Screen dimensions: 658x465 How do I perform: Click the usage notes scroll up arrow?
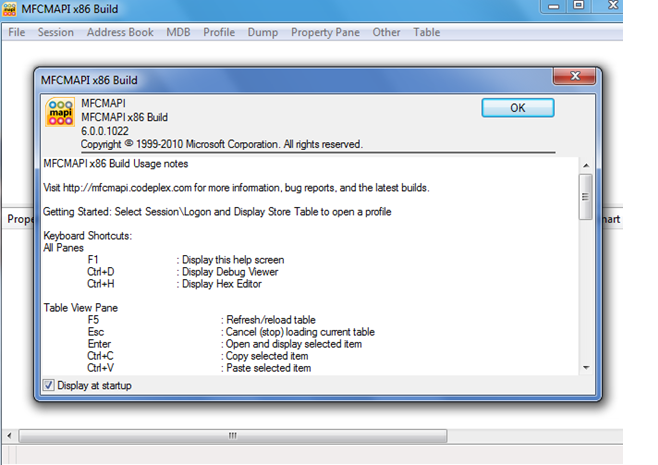(x=586, y=165)
